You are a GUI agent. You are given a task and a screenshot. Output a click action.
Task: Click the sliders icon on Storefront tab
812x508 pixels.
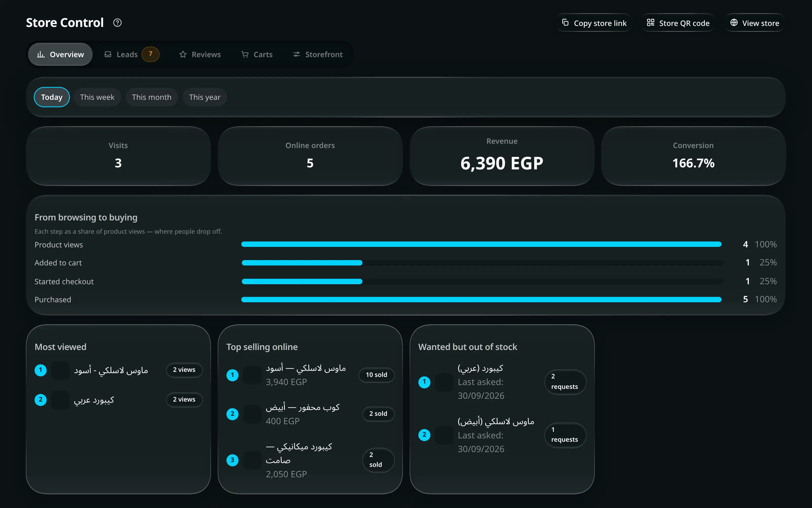click(x=296, y=54)
